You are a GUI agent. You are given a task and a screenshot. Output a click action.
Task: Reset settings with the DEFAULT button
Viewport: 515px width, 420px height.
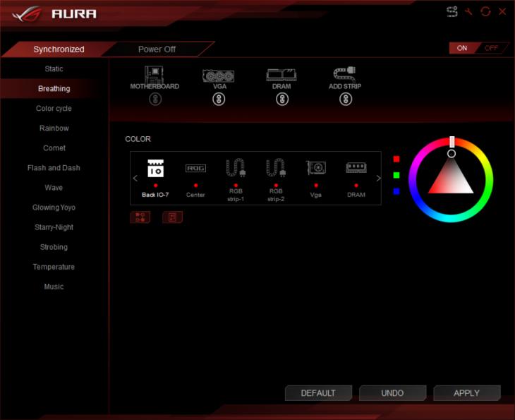click(x=318, y=393)
